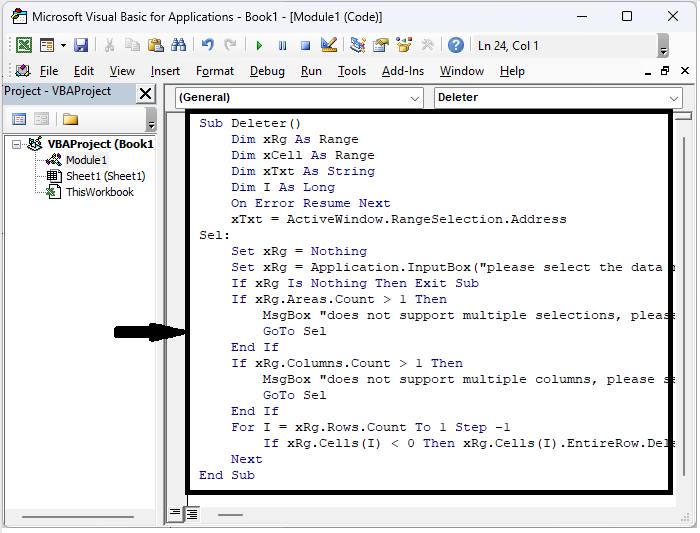
Task: Open the Format menu
Action: [x=215, y=71]
